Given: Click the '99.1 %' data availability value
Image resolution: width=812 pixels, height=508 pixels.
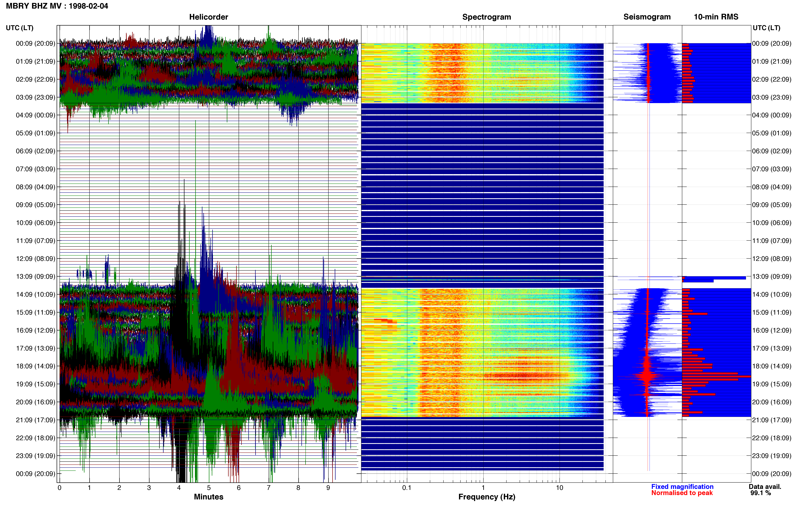Looking at the screenshot, I should click(761, 493).
